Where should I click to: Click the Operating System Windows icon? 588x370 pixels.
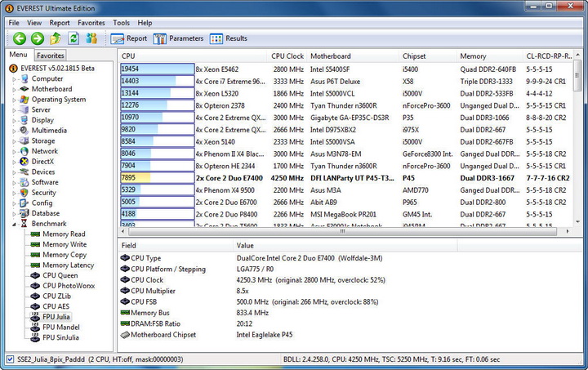pyautogui.click(x=24, y=100)
